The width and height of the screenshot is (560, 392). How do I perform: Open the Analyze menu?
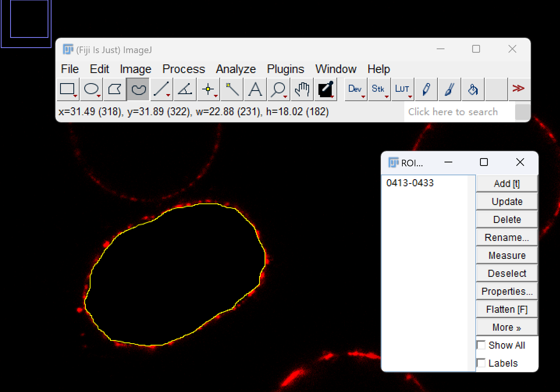(x=236, y=69)
